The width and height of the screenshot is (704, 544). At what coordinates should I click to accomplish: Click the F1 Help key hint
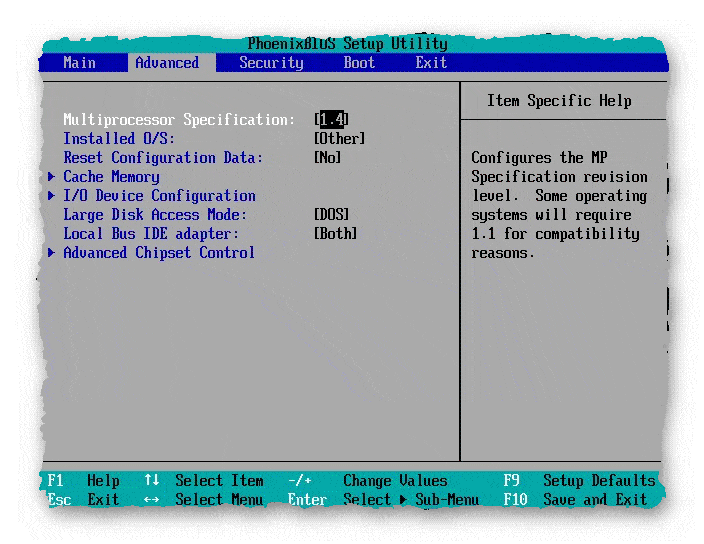click(84, 481)
